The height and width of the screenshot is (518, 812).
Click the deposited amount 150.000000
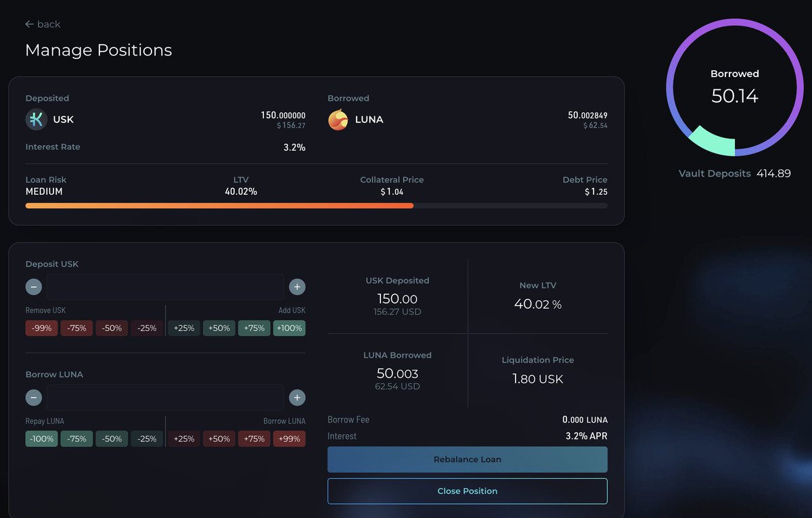(283, 116)
